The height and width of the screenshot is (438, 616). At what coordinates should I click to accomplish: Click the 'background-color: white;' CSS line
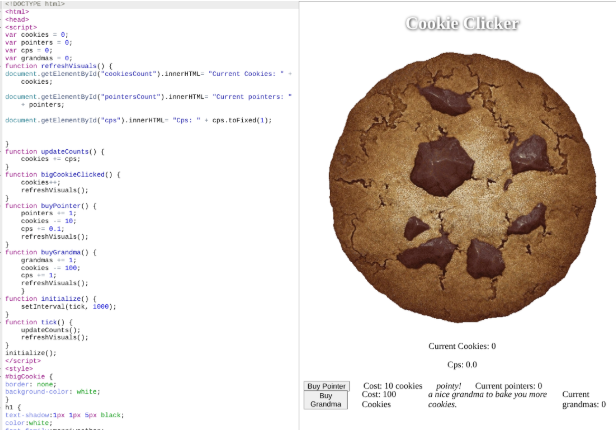click(53, 392)
